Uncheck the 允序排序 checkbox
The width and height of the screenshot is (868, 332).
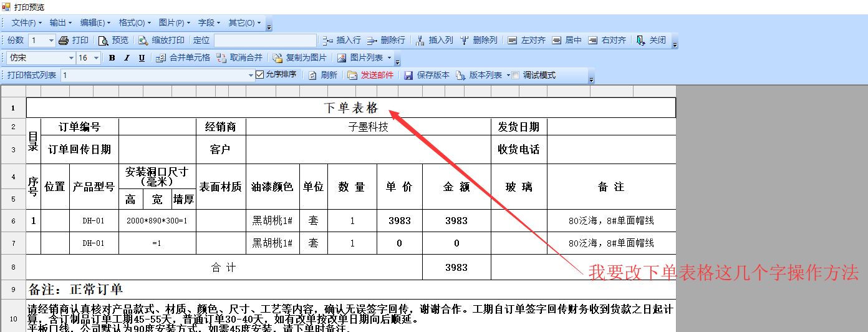[x=260, y=75]
